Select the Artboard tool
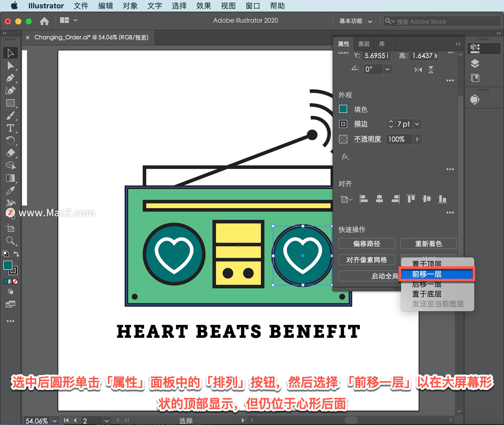This screenshot has width=504, height=425. click(x=10, y=228)
